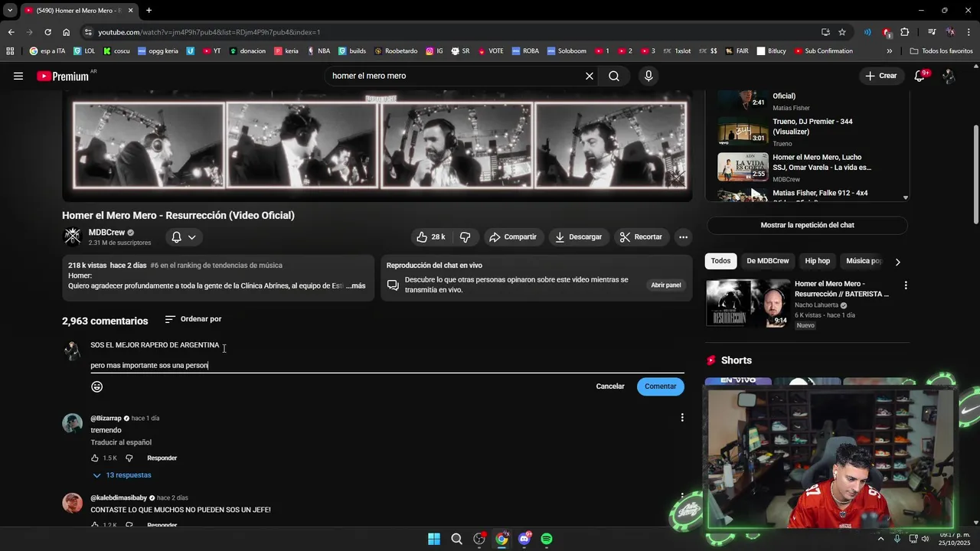Go to the YouTube Premium home logo
The height and width of the screenshot is (551, 980).
coord(63,76)
